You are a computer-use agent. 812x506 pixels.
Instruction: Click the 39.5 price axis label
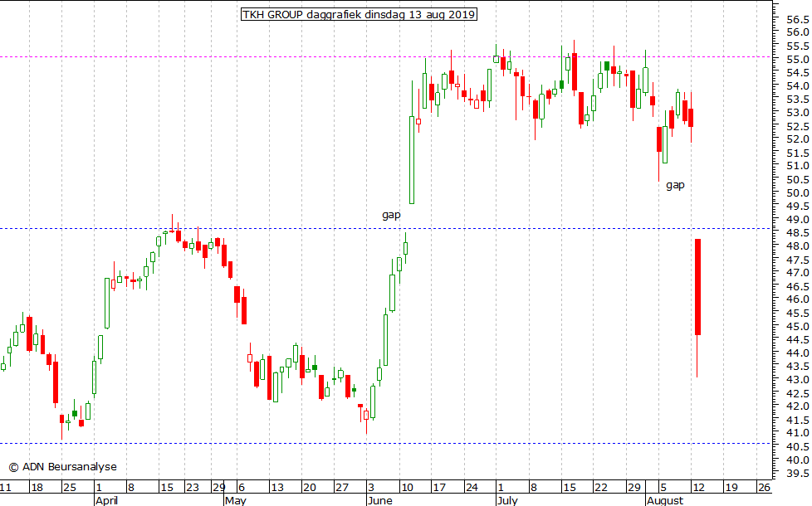[798, 474]
